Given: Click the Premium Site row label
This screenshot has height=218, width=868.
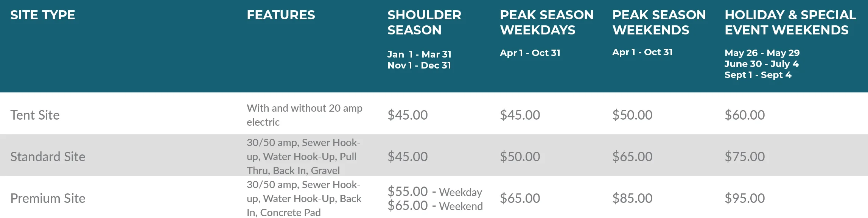Looking at the screenshot, I should pos(48,198).
